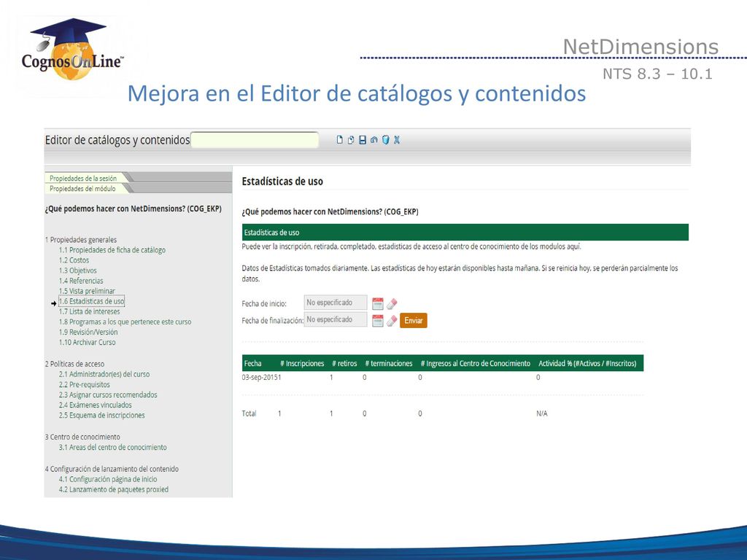Image resolution: width=747 pixels, height=560 pixels.
Task: Open 2.5 Esquema de inscripciones
Action: pos(101,415)
